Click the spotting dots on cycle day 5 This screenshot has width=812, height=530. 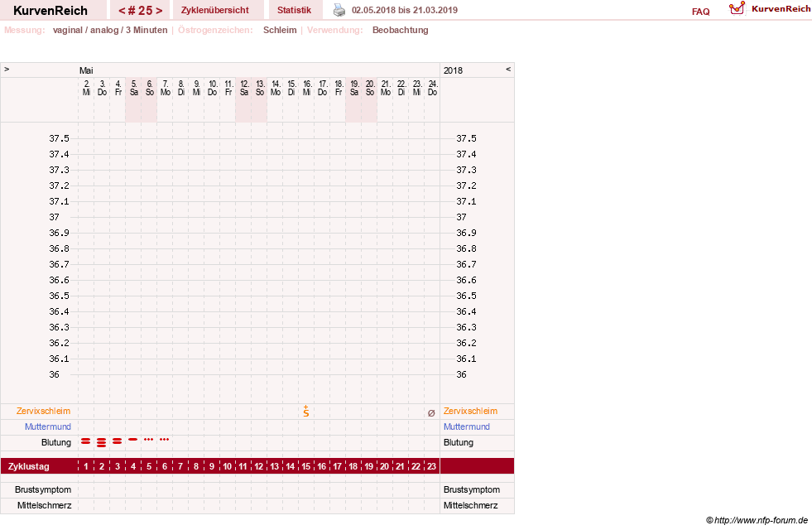tap(149, 440)
